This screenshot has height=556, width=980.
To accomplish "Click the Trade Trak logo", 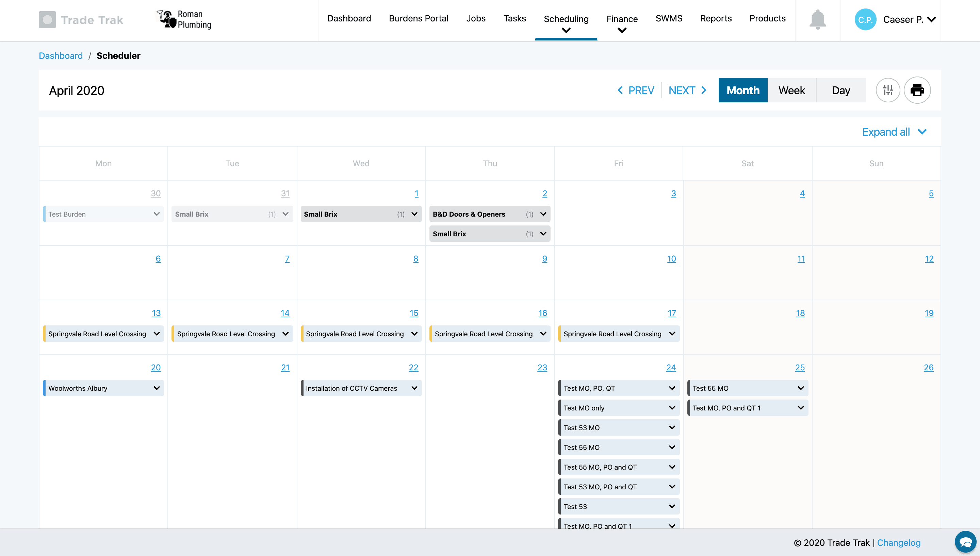I will click(81, 19).
